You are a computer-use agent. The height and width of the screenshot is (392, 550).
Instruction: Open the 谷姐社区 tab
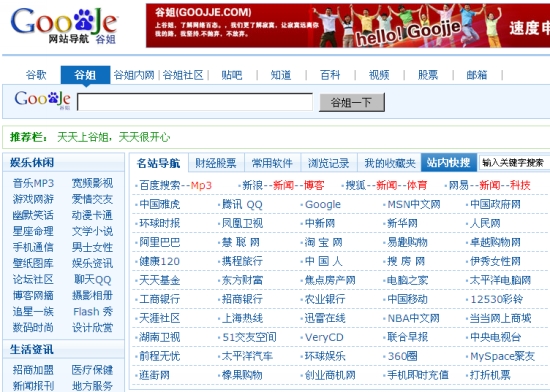coord(183,75)
